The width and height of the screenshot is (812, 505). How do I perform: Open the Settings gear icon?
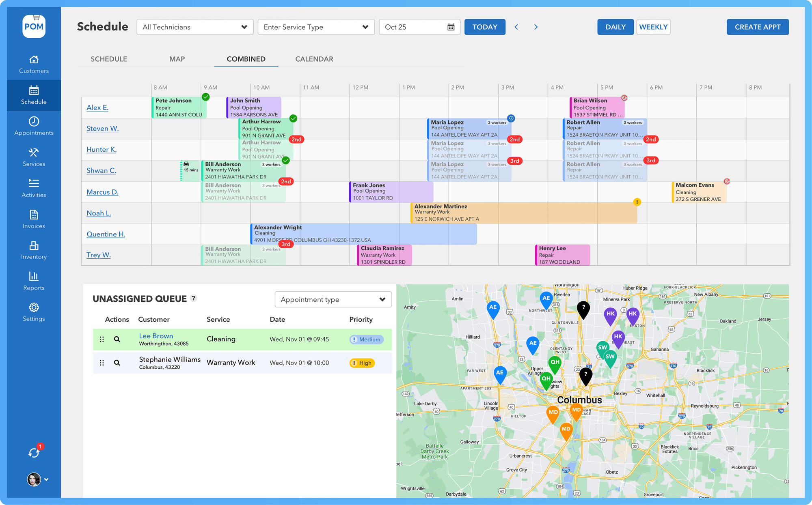click(x=34, y=311)
